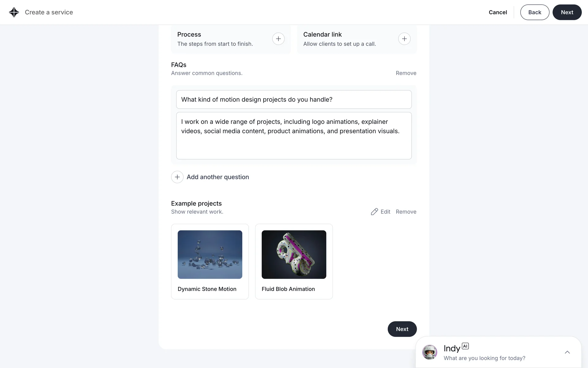Image resolution: width=588 pixels, height=368 pixels.
Task: Click the FAQ question input field
Action: pos(294,99)
